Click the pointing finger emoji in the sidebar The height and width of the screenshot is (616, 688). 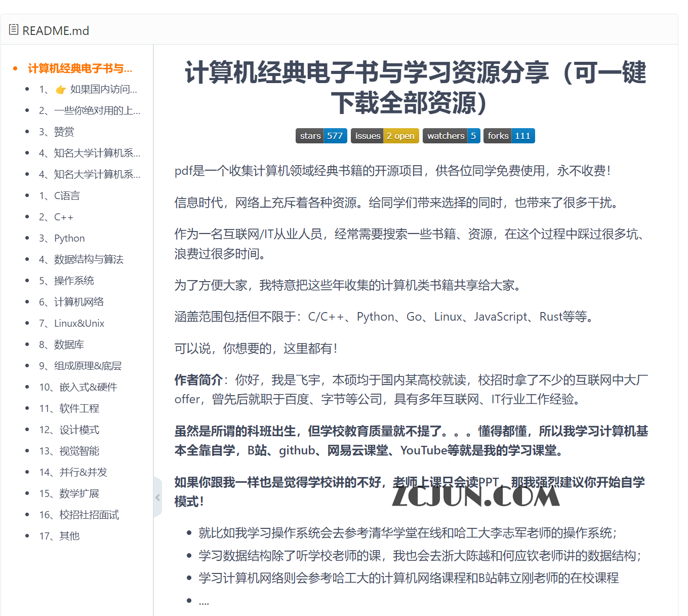(60, 89)
